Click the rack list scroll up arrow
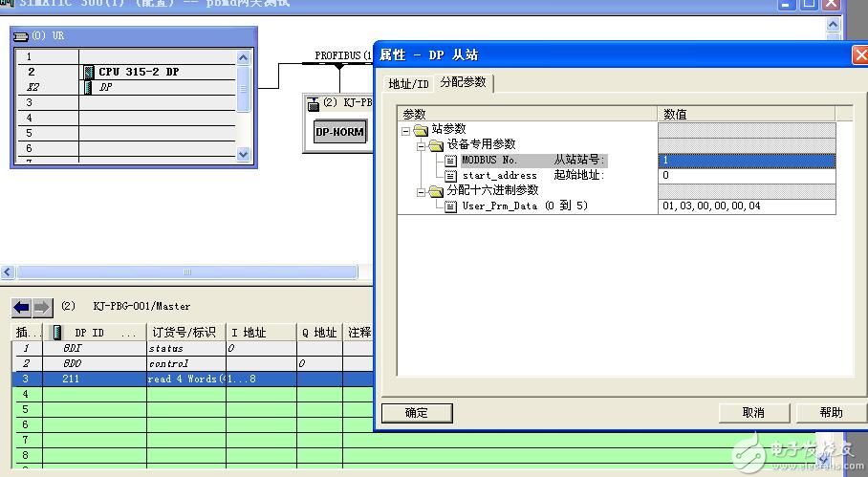This screenshot has height=477, width=868. (243, 57)
